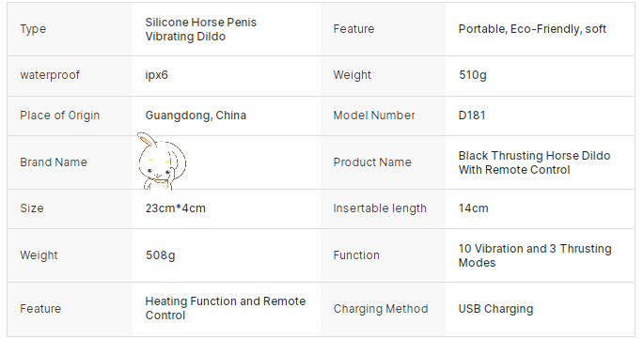Select the 'Silicone Horse Penis Vibrating Dildo' type value

pos(201,29)
